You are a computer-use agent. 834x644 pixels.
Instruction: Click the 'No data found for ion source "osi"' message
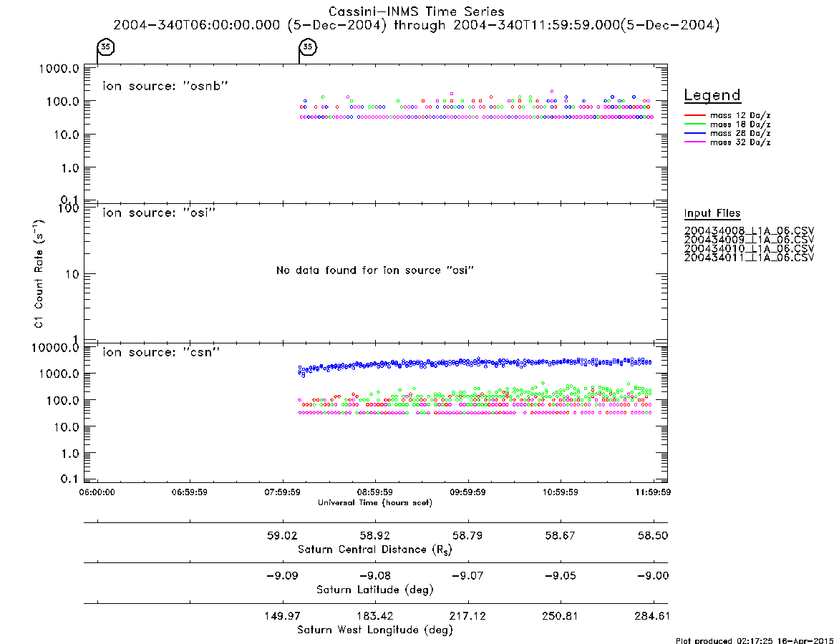pyautogui.click(x=375, y=270)
